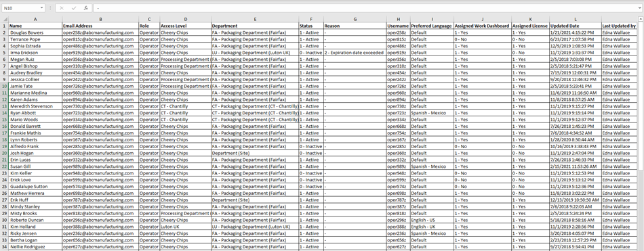
Task: Click inside the formula bar input
Action: [365, 8]
